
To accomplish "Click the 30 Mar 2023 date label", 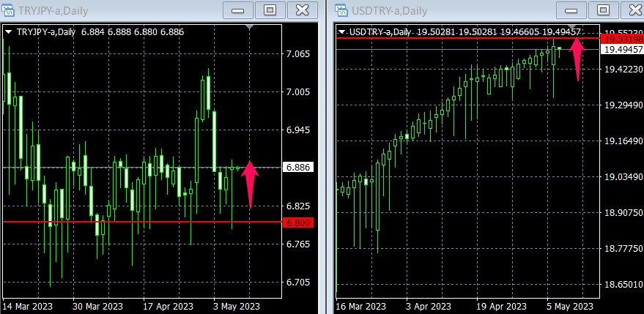I will click(x=97, y=307).
